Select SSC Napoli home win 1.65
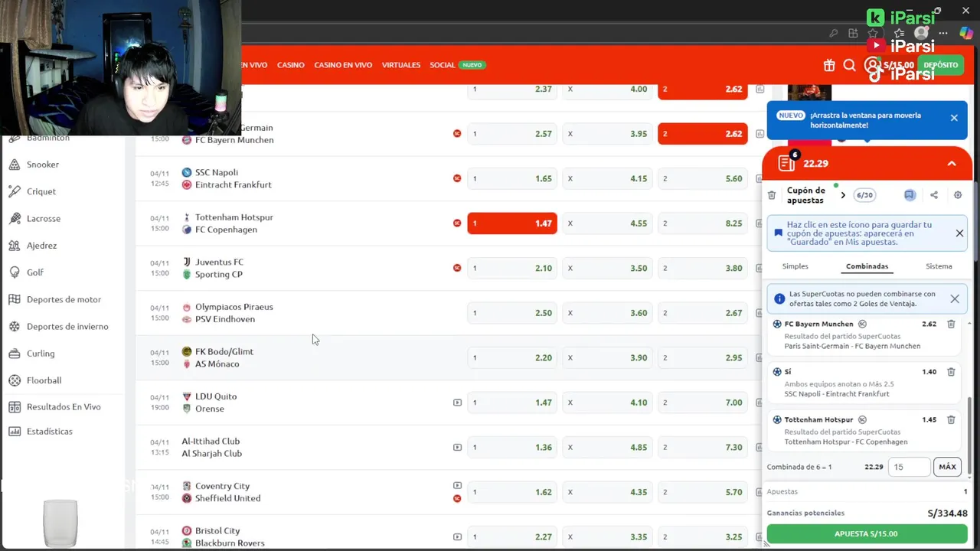The image size is (980, 551). coord(512,178)
